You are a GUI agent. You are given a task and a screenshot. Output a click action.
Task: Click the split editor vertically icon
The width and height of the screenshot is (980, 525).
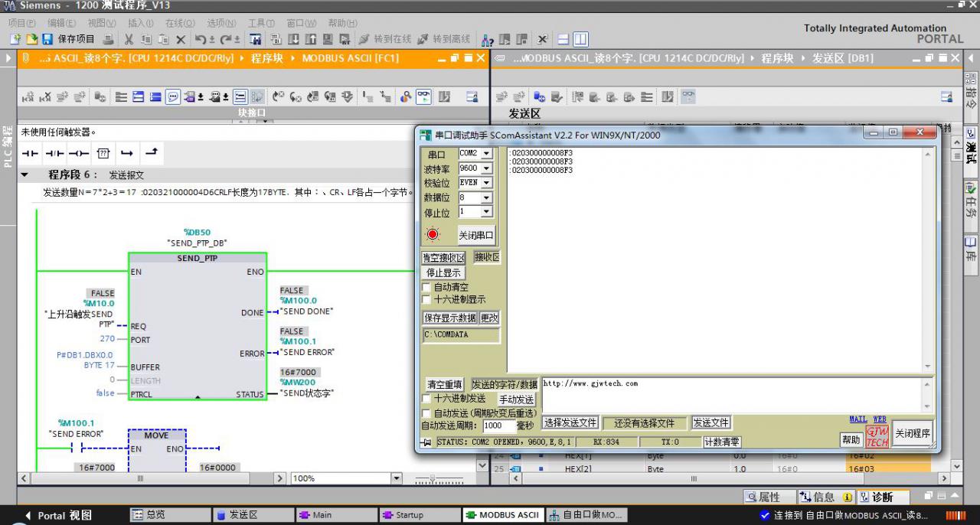tap(580, 39)
